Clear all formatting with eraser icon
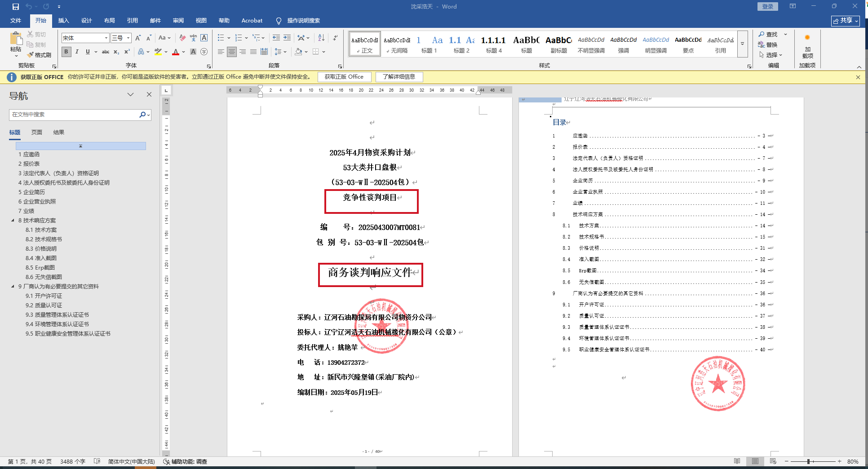The image size is (868, 469). pos(182,38)
